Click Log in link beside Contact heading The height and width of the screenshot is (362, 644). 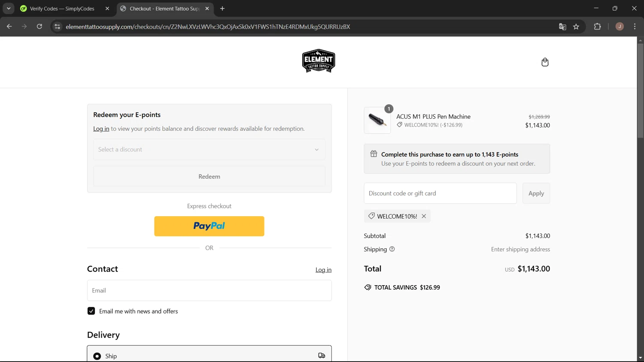pyautogui.click(x=323, y=270)
